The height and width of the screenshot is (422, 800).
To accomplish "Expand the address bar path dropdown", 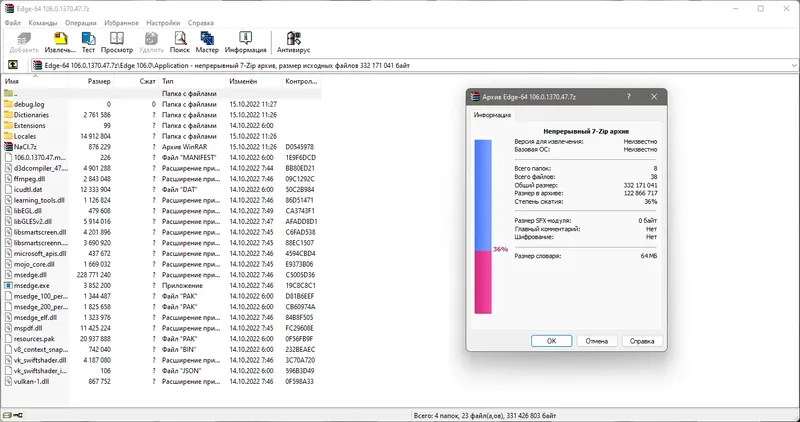I will click(x=794, y=65).
